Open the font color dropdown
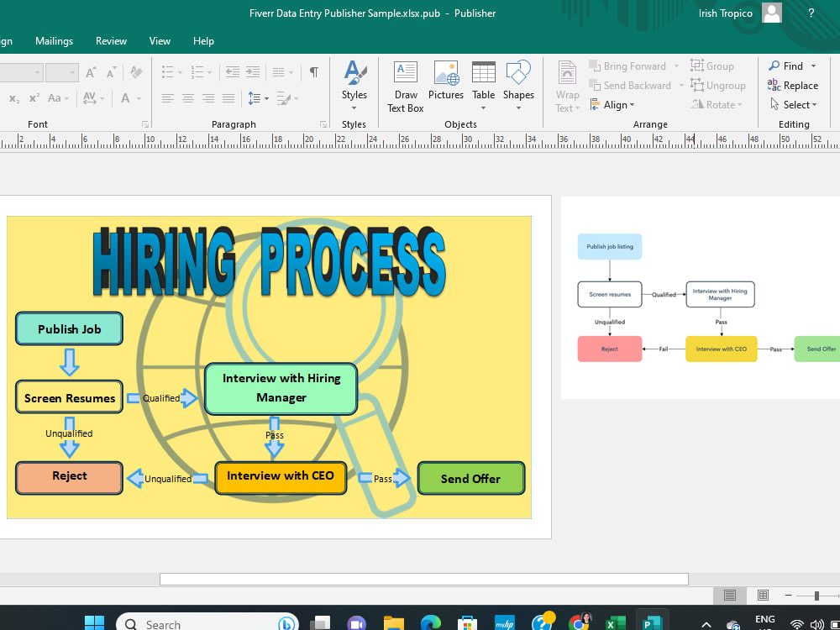 [139, 98]
